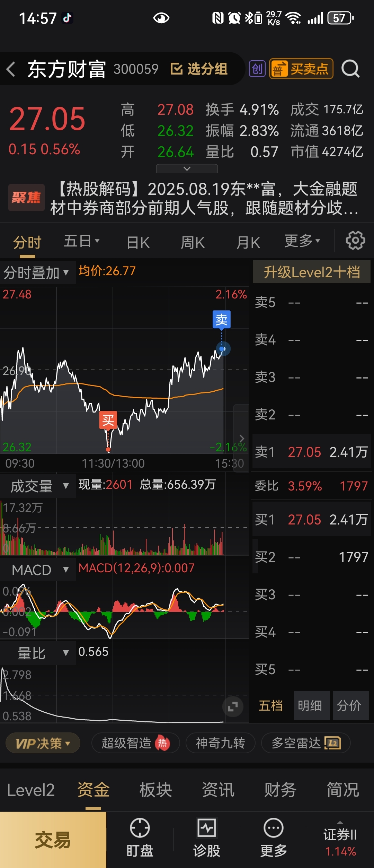Tap the 超级智造 indicator chip
Screen dimensions: 374x868
[x=135, y=743]
